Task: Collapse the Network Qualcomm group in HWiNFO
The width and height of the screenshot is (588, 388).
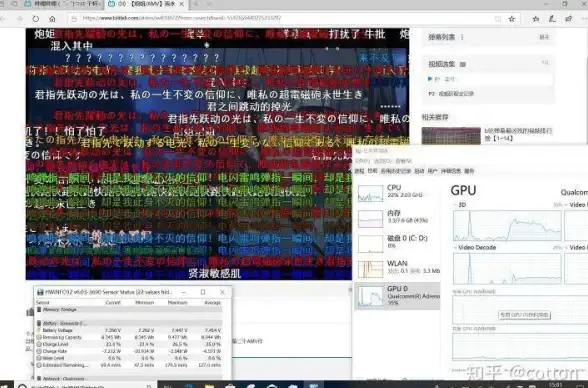Action: [39, 379]
